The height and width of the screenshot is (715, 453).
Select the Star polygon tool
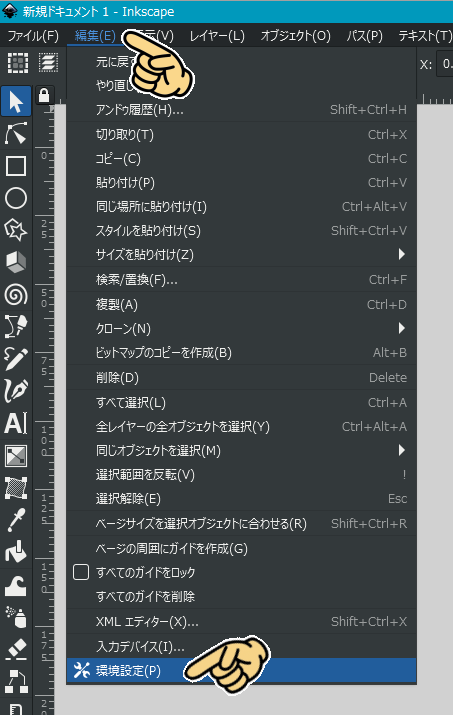[16, 230]
